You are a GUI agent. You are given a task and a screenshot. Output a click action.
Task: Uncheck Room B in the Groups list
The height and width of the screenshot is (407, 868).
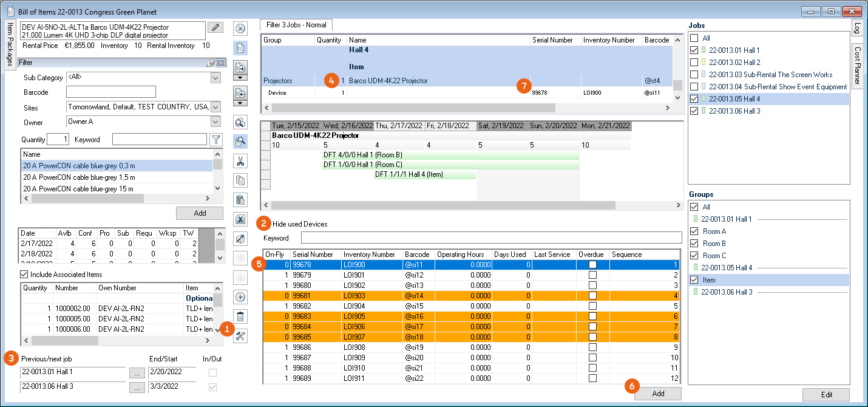[694, 244]
